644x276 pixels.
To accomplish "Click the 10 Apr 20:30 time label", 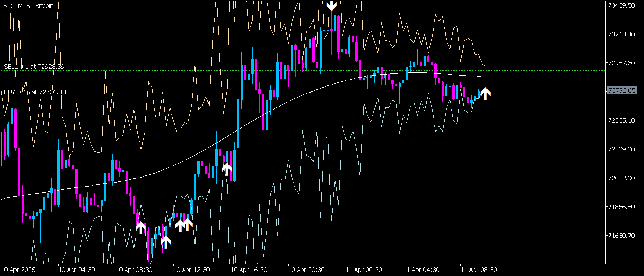I will (x=307, y=270).
